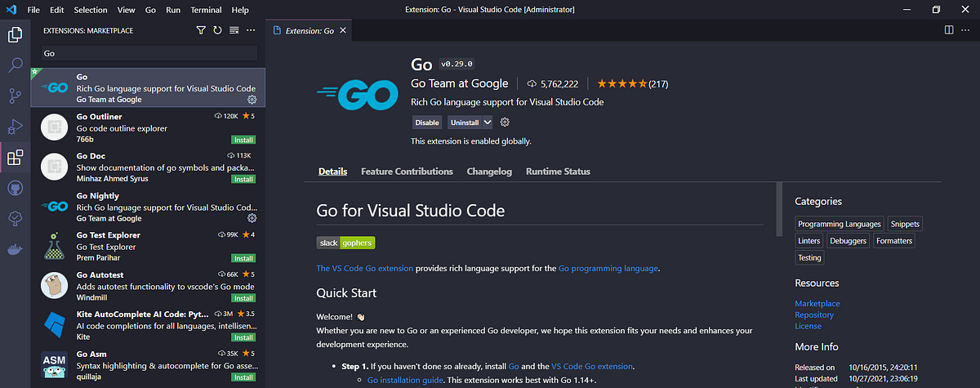The height and width of the screenshot is (388, 980).
Task: Open Go Team at Google publisher link
Action: point(460,83)
